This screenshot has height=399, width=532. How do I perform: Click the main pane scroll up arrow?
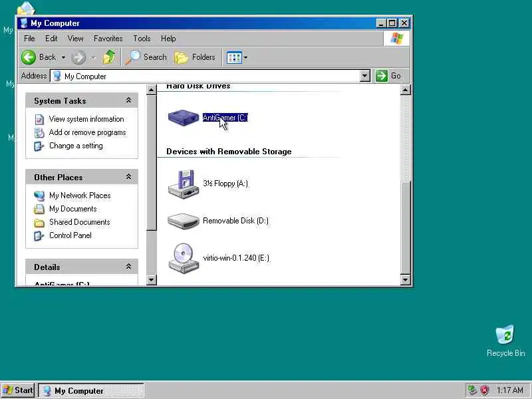(406, 90)
